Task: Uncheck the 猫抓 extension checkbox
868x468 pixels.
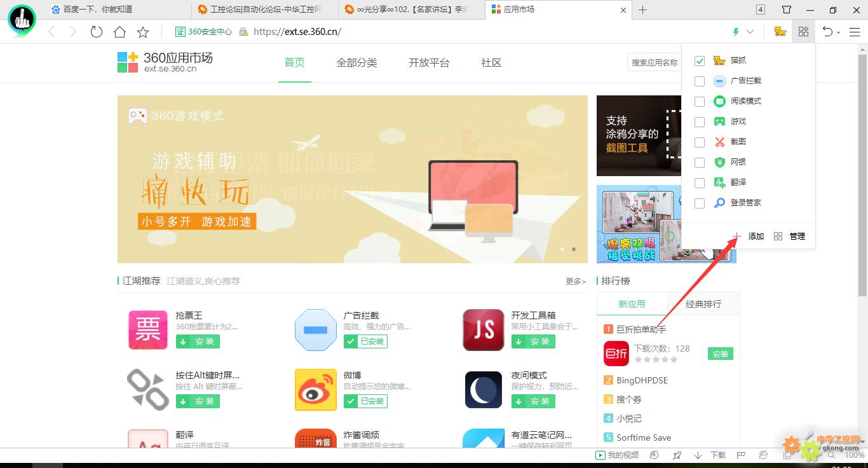Action: click(700, 60)
